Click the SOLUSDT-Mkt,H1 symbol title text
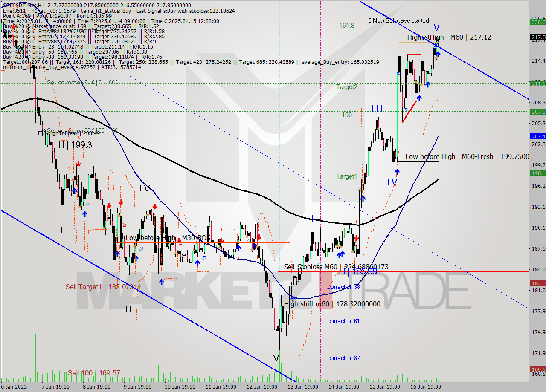The width and height of the screenshot is (546, 392). coord(23,5)
